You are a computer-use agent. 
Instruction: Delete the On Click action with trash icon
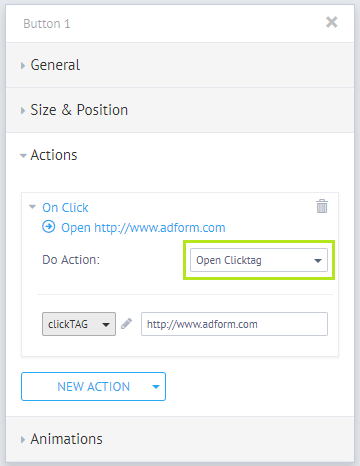click(x=322, y=206)
